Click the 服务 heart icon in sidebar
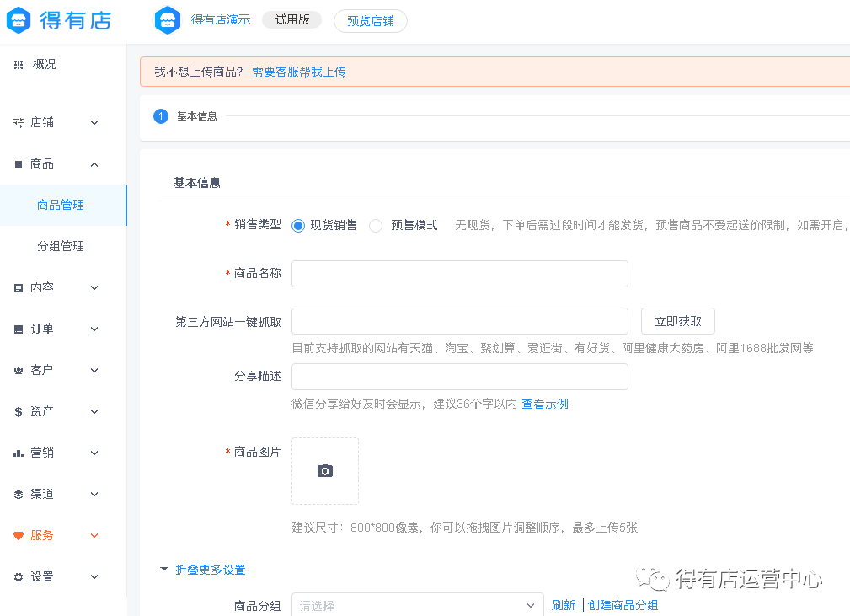This screenshot has height=616, width=850. pyautogui.click(x=19, y=536)
